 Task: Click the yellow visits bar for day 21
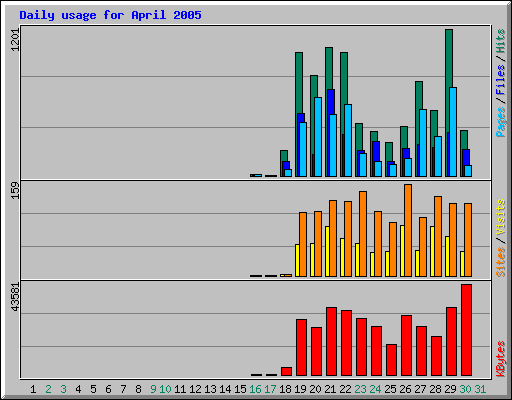pyautogui.click(x=327, y=252)
